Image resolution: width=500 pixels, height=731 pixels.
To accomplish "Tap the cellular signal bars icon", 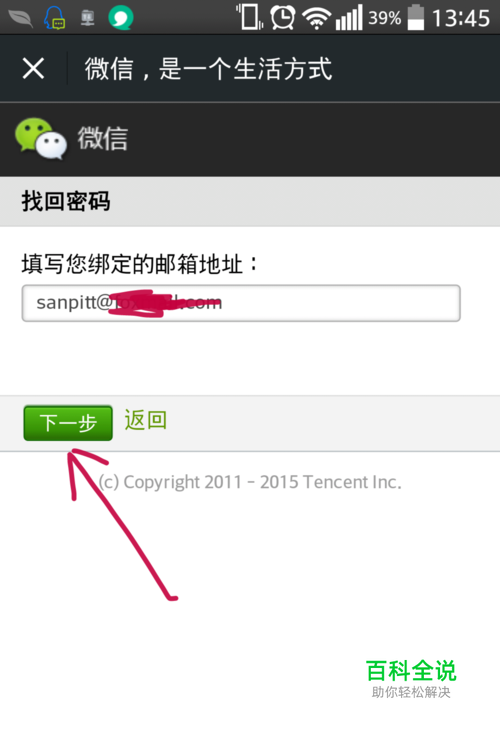I will 349,18.
